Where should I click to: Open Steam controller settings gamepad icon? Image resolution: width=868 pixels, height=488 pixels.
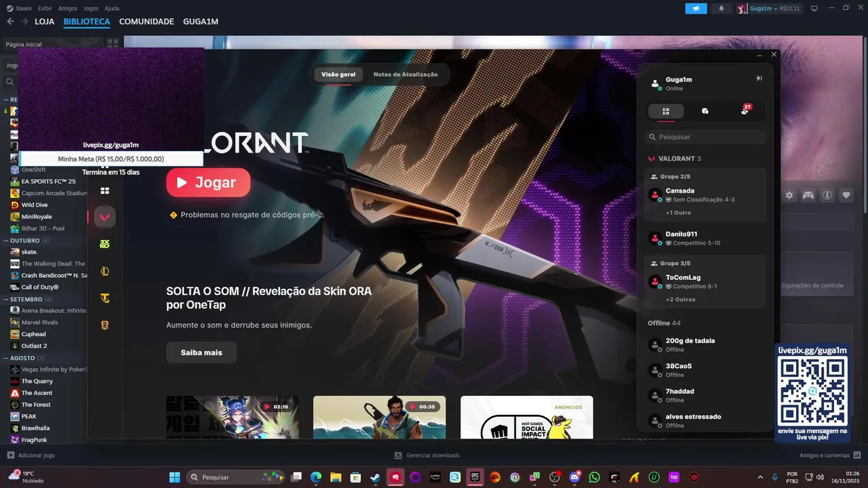click(808, 195)
